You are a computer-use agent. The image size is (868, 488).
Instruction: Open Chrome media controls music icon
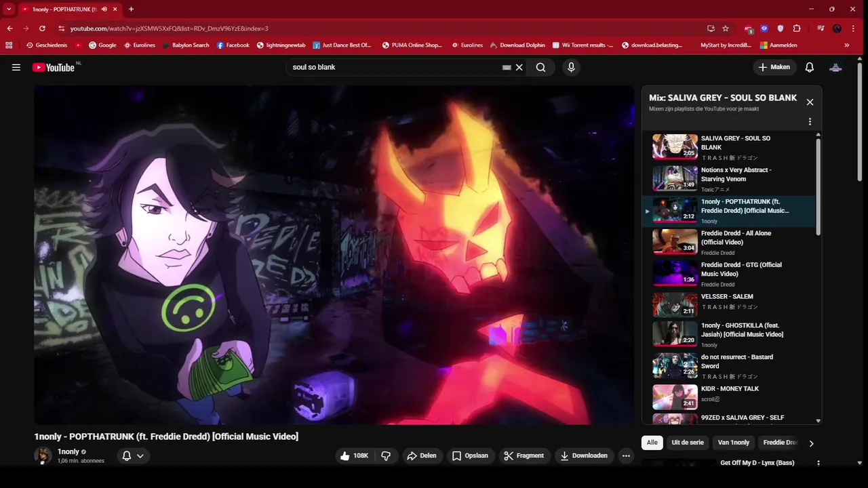tap(821, 28)
